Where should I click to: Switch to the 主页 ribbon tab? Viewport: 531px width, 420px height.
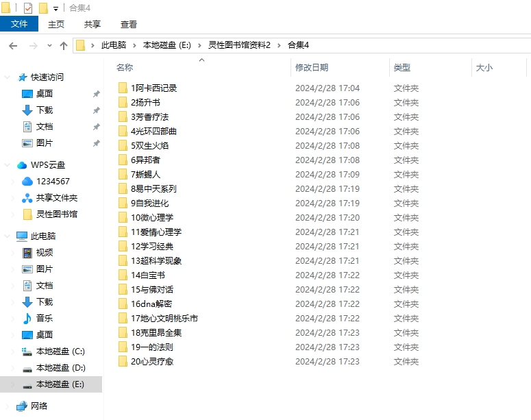click(x=56, y=24)
